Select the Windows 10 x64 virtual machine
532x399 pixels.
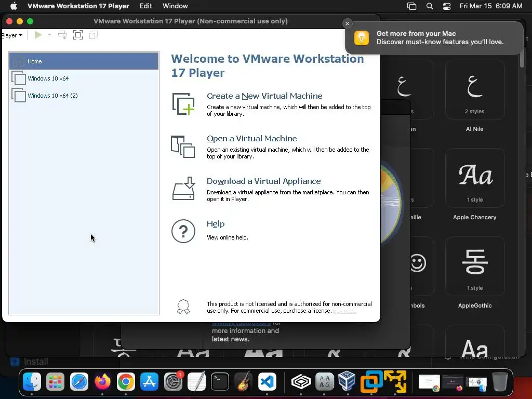84,78
